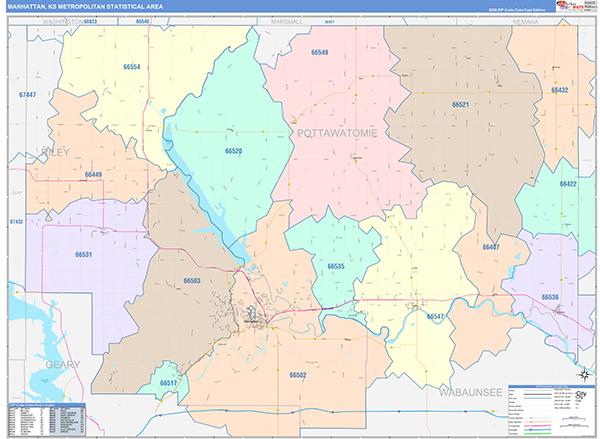The width and height of the screenshot is (600, 439).
Task: Click the RILEY county name
Action: coord(55,152)
